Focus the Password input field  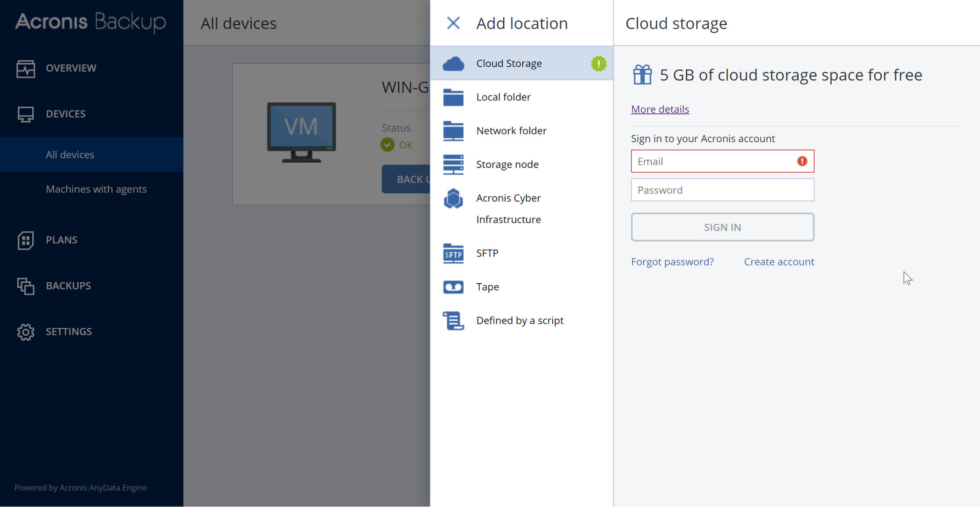722,190
